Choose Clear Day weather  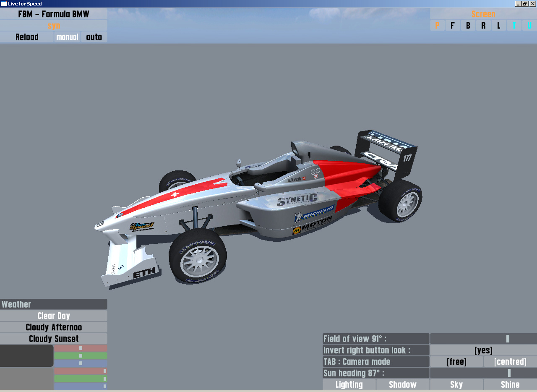click(x=54, y=316)
